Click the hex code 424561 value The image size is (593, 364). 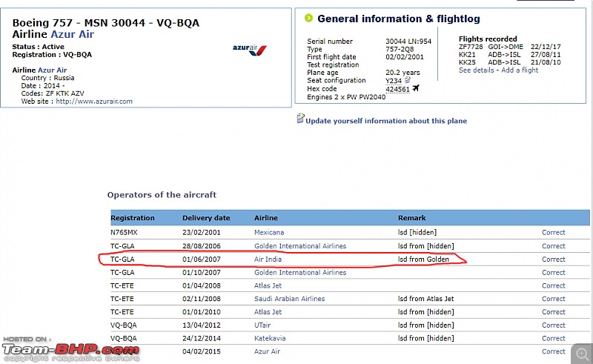(x=397, y=89)
